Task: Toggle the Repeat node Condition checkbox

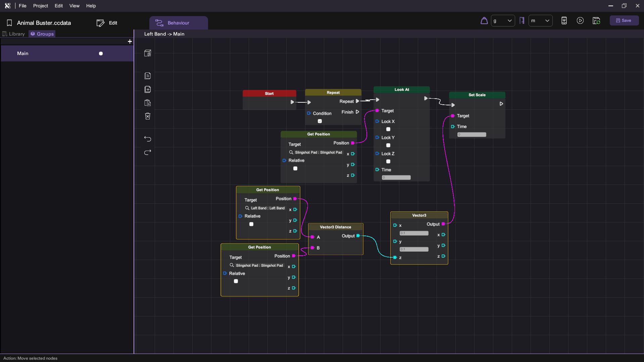Action: pos(320,121)
